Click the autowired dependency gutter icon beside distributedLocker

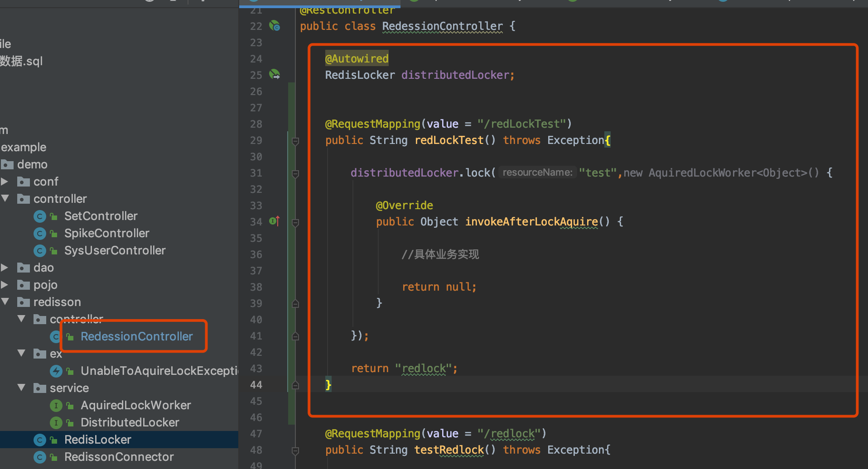click(x=275, y=74)
